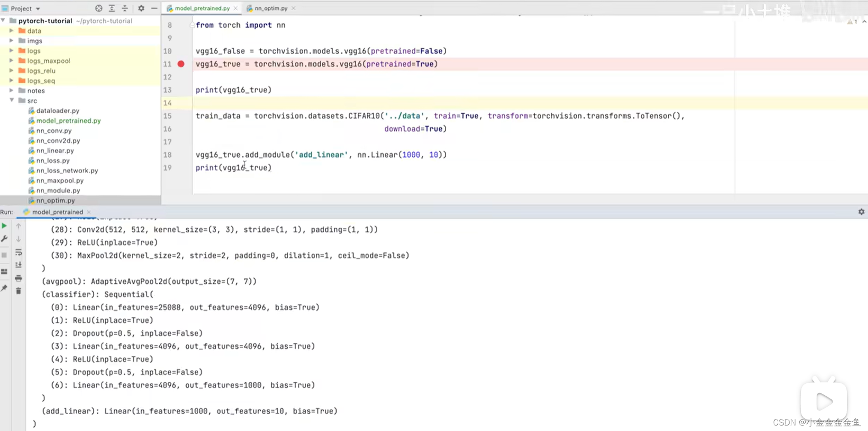Click Expand All icon in Project toolbar

point(112,8)
